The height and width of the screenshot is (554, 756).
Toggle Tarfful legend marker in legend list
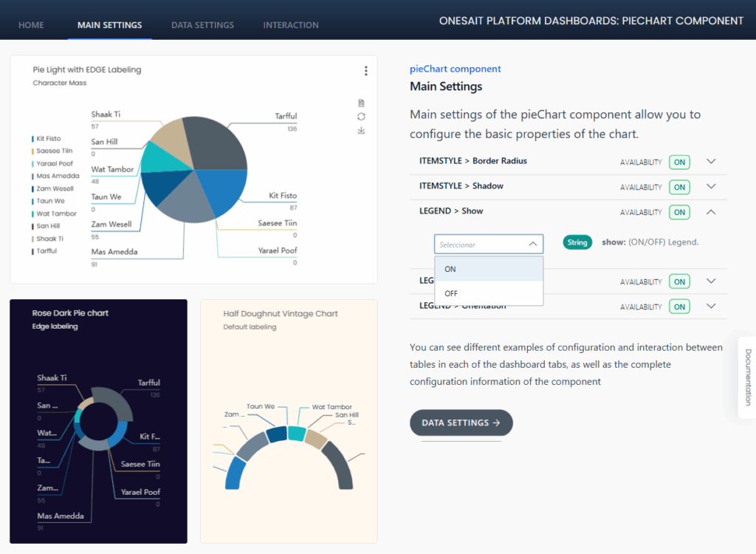33,251
